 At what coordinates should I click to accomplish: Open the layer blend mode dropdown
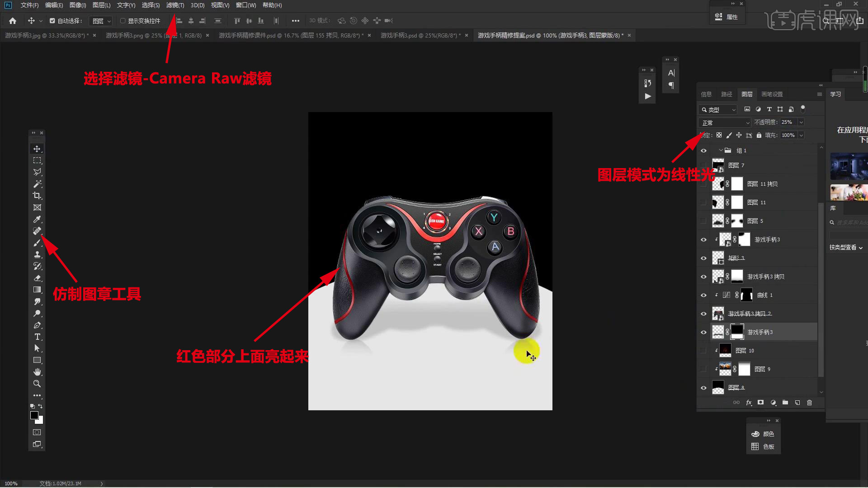(x=725, y=122)
